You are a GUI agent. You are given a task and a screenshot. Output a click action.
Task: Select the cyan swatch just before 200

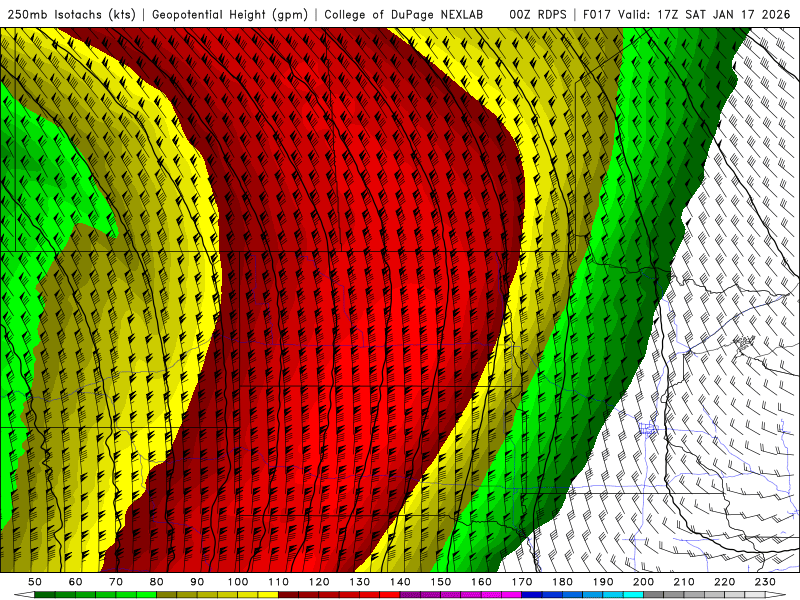click(633, 595)
